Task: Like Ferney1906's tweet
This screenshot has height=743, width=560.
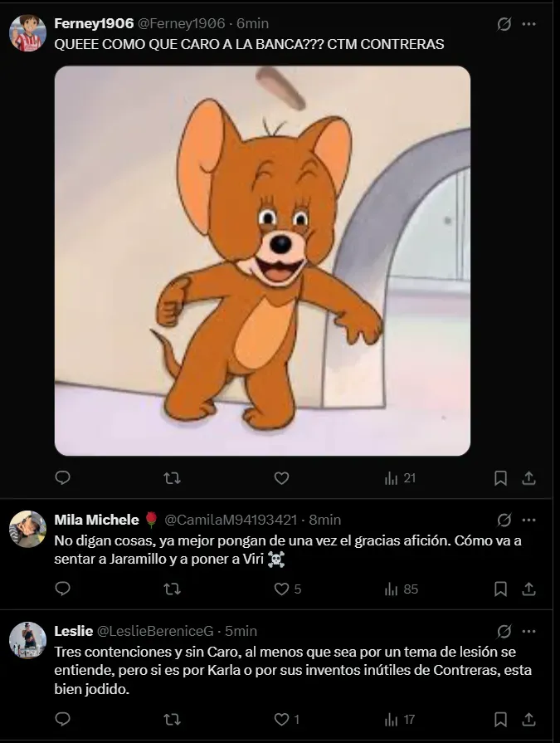Action: (281, 478)
